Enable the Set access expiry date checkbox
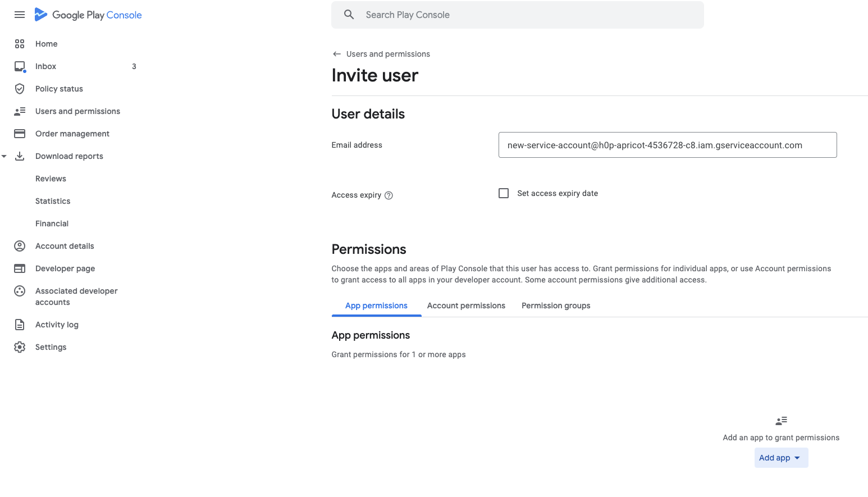The image size is (868, 497). (504, 193)
